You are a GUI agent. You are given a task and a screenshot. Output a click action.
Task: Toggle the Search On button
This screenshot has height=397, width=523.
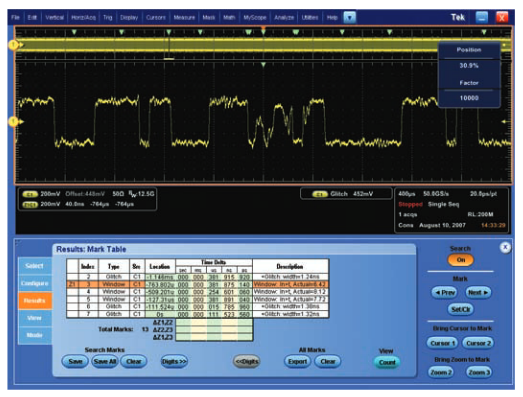pyautogui.click(x=460, y=260)
